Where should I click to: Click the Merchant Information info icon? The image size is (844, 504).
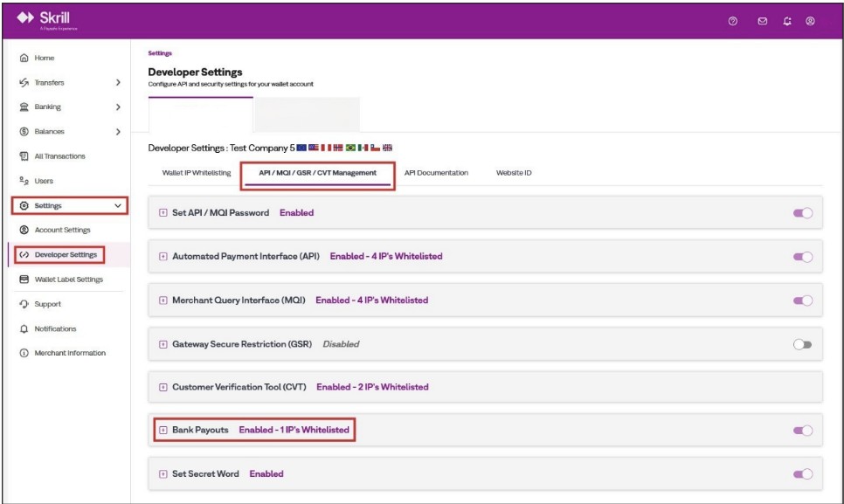tap(24, 353)
